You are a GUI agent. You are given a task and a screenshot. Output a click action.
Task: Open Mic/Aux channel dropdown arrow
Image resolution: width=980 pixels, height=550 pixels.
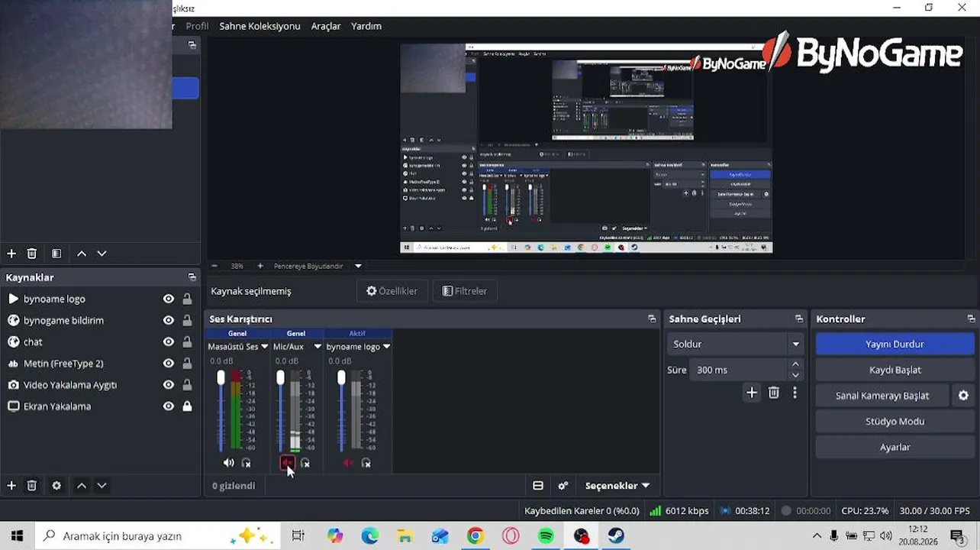318,347
